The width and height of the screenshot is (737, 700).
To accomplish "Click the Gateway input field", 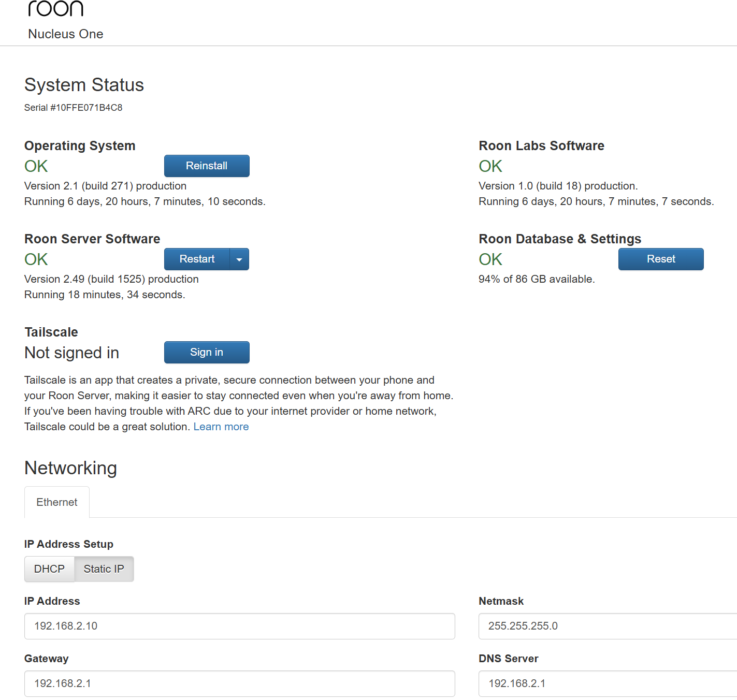I will [x=240, y=683].
